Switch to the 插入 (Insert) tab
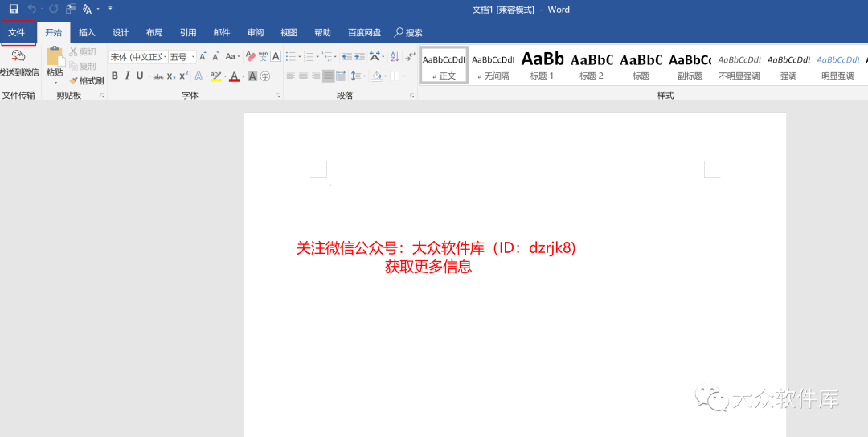This screenshot has height=437, width=868. coord(87,33)
